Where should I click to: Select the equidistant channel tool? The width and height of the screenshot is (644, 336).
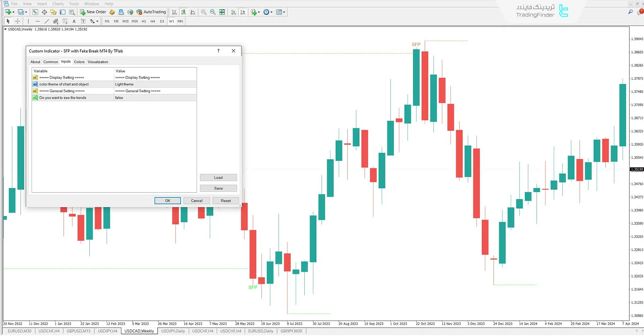click(x=56, y=21)
